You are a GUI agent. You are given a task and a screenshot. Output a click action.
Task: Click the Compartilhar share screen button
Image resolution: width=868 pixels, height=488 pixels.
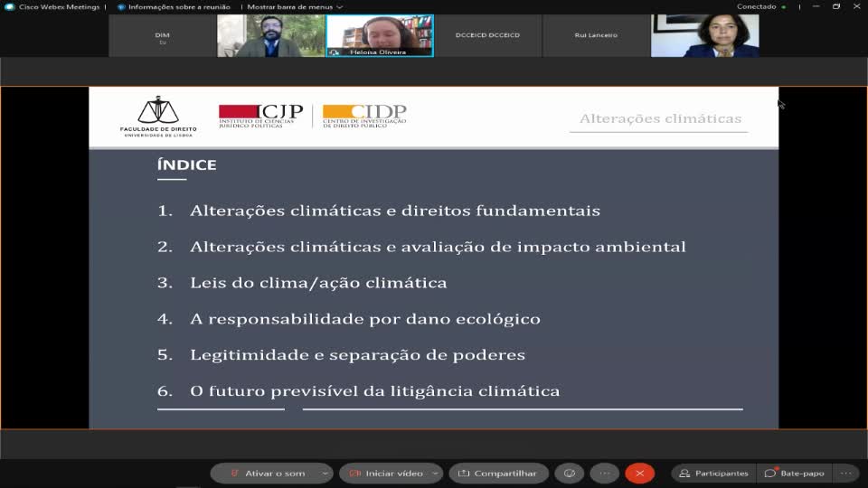[x=498, y=473]
